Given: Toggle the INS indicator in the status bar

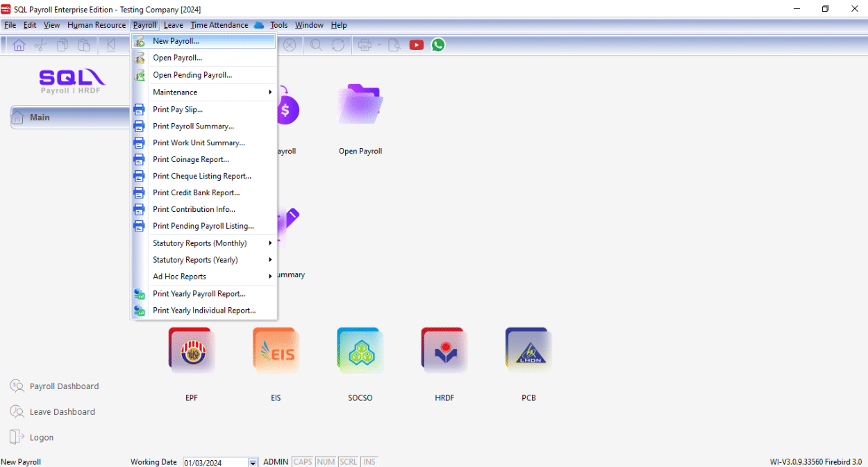Looking at the screenshot, I should 369,461.
